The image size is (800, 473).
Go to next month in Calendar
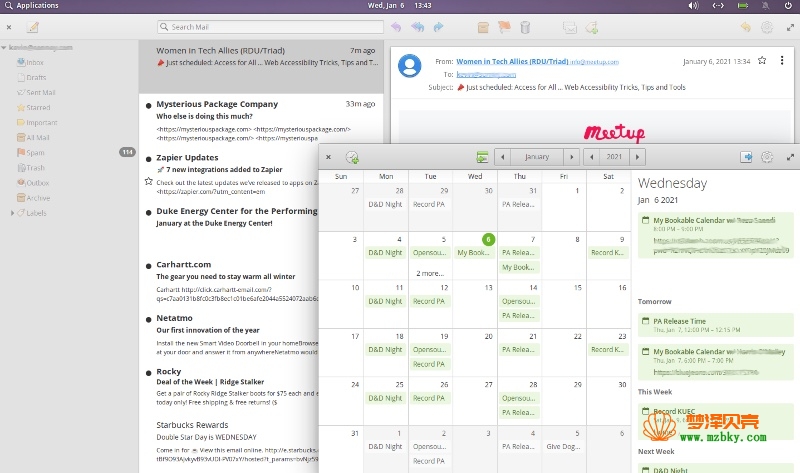[x=571, y=157]
